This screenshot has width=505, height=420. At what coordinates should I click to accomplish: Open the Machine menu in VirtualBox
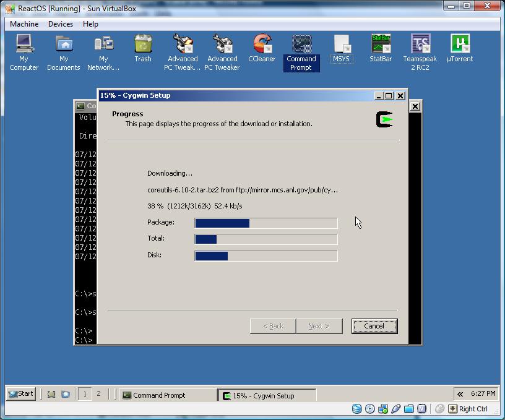point(24,24)
